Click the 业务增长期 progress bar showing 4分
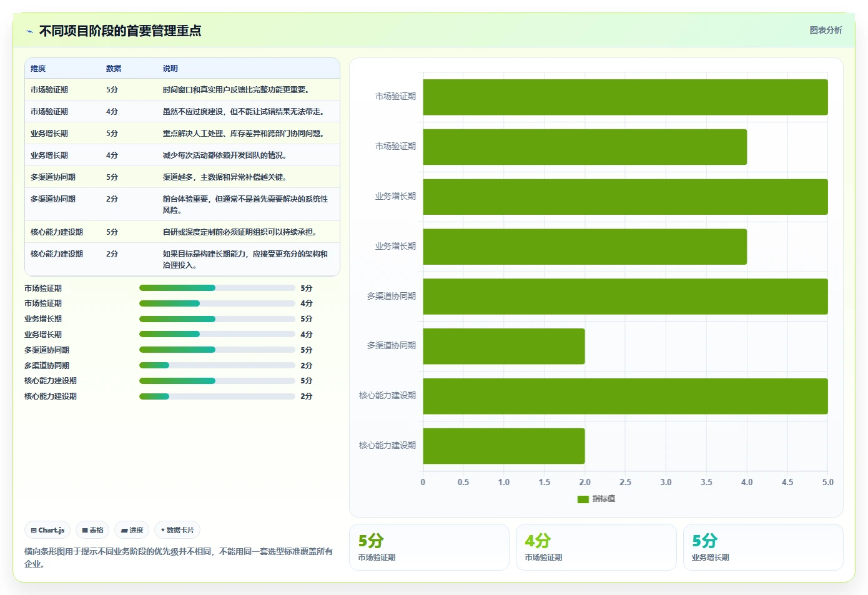The image size is (868, 595). (217, 334)
